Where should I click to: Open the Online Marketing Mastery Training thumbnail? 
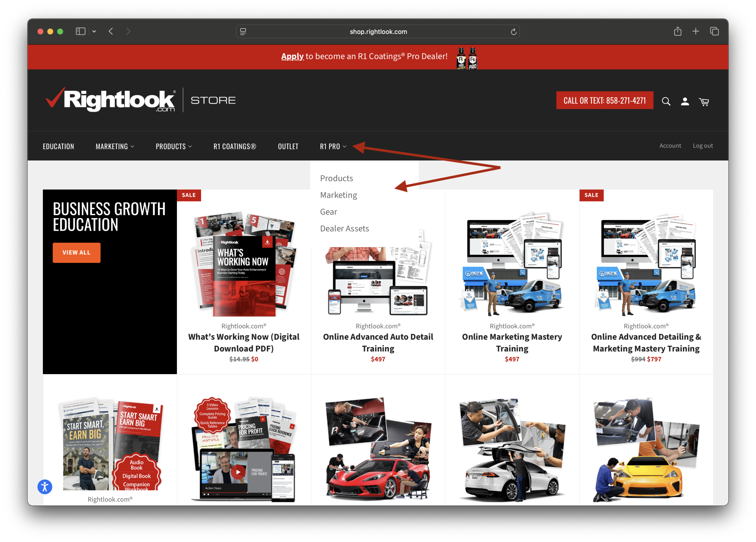tap(512, 264)
